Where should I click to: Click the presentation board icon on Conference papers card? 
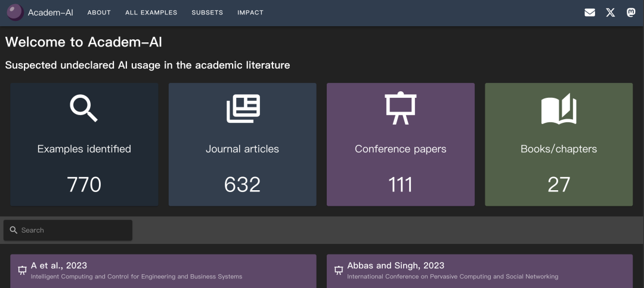pyautogui.click(x=401, y=109)
